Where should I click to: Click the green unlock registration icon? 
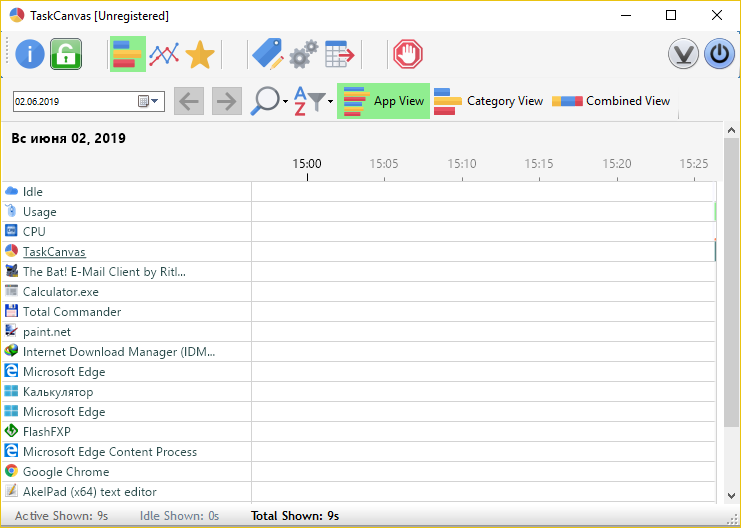[66, 54]
